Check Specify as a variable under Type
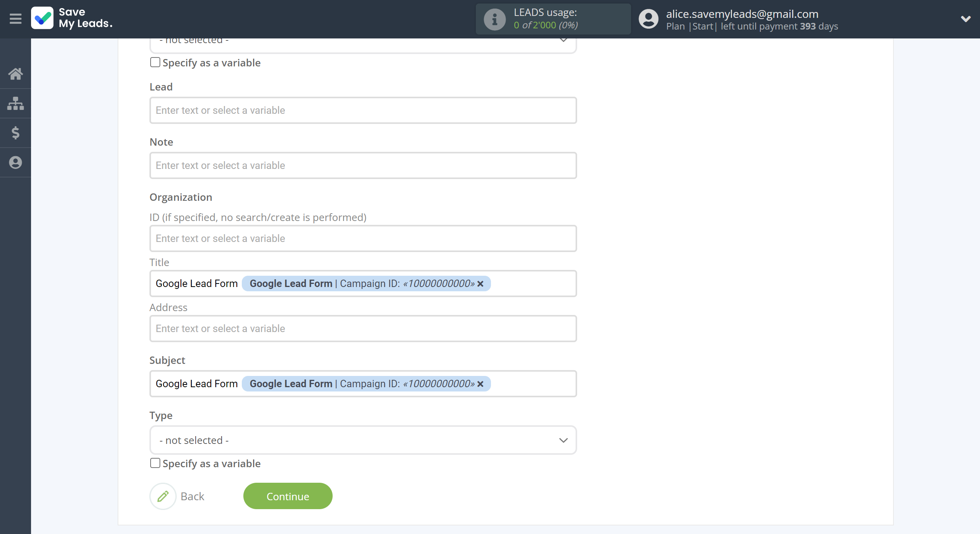This screenshot has height=534, width=980. [x=155, y=463]
